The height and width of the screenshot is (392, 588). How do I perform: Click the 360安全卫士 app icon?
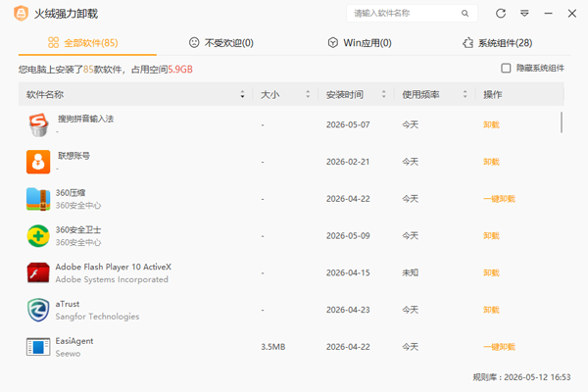[x=38, y=236]
